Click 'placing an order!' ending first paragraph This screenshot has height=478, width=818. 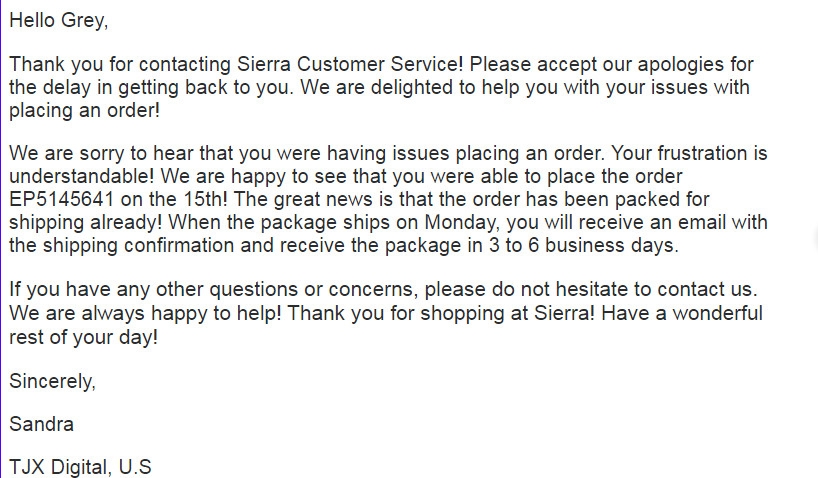pos(85,111)
